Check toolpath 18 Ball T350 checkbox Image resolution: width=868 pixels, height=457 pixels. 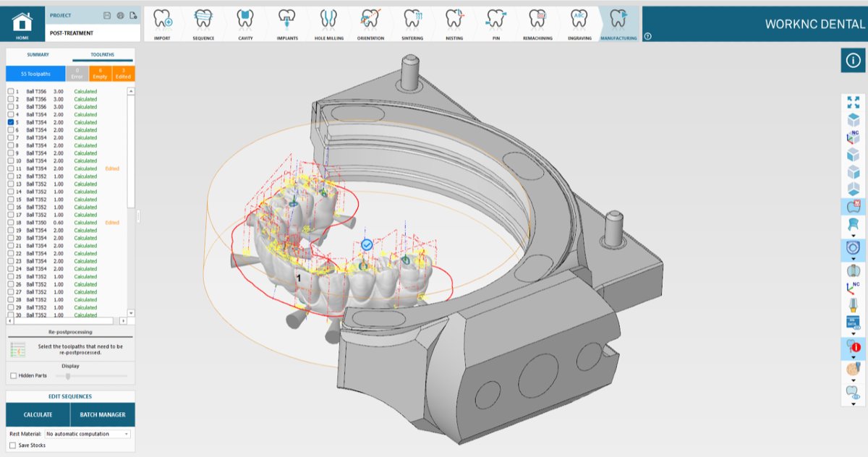coord(10,223)
